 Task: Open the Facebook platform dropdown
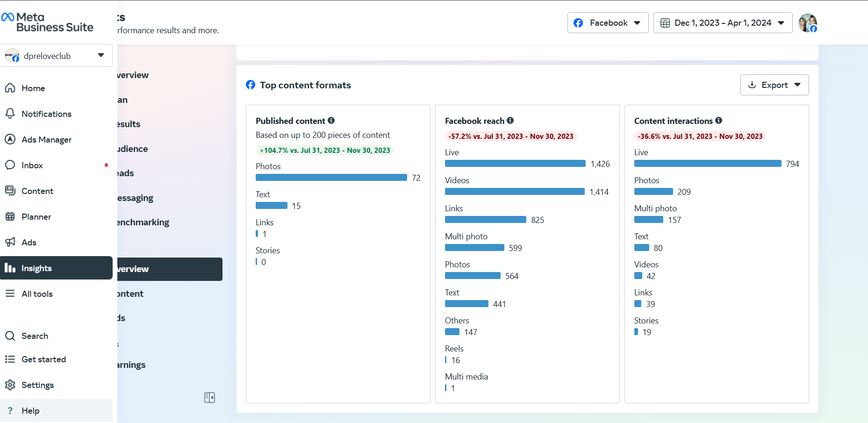(x=608, y=23)
